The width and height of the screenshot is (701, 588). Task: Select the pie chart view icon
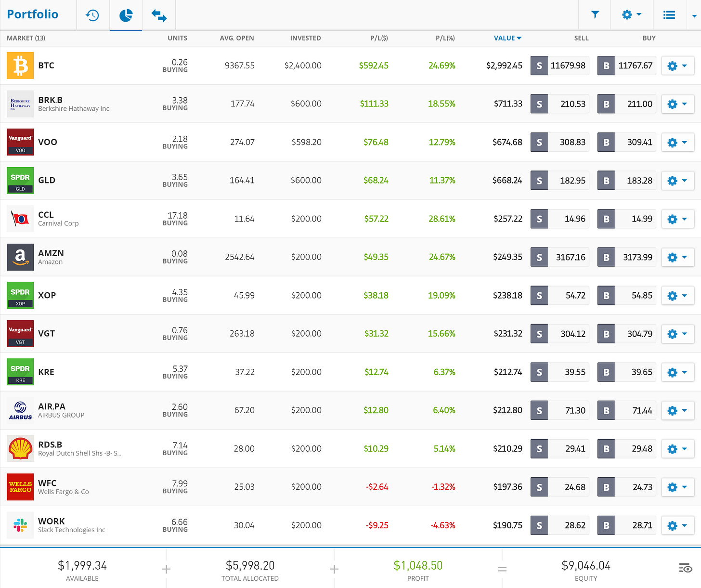126,15
